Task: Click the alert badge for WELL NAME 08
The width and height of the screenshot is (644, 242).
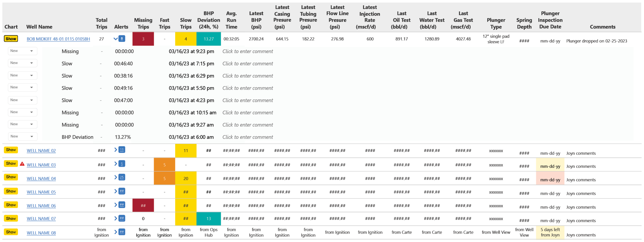Action: coord(122,232)
